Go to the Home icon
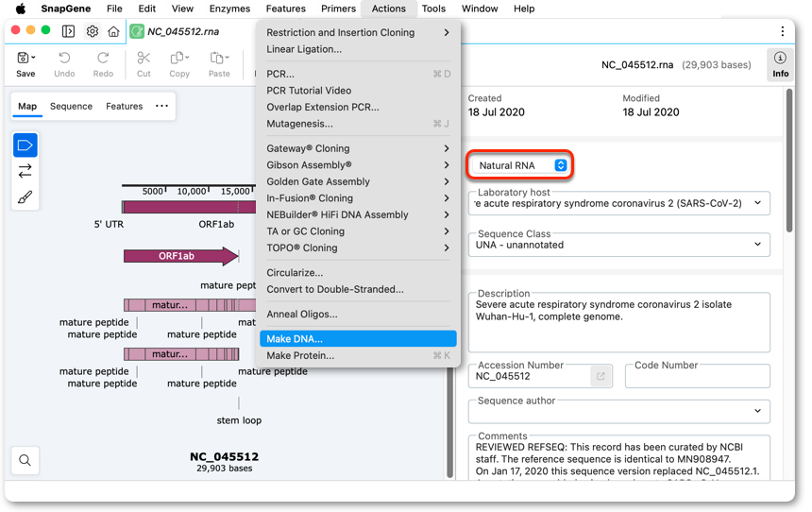This screenshot has width=812, height=512. click(x=113, y=31)
